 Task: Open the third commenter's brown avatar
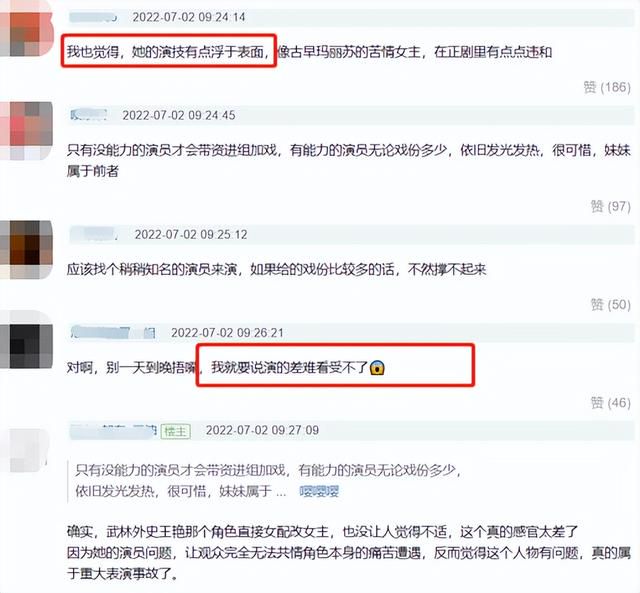click(27, 249)
